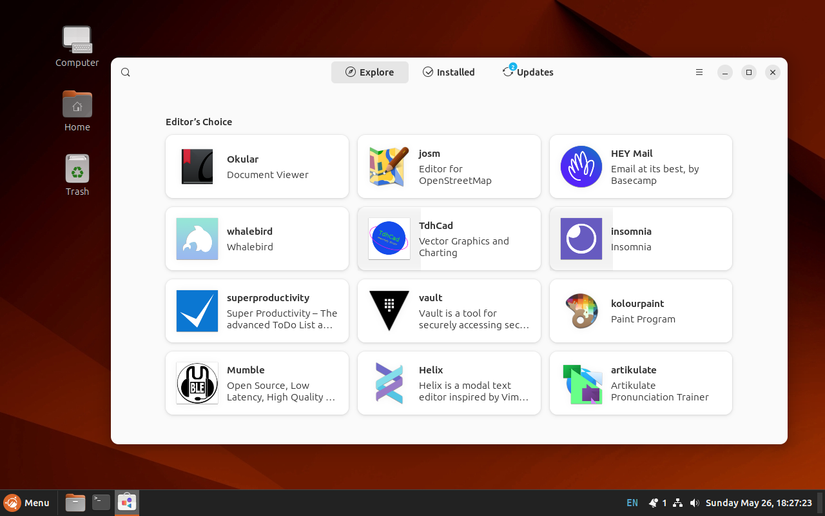
Task: Launch Terminal from the taskbar
Action: tap(101, 503)
